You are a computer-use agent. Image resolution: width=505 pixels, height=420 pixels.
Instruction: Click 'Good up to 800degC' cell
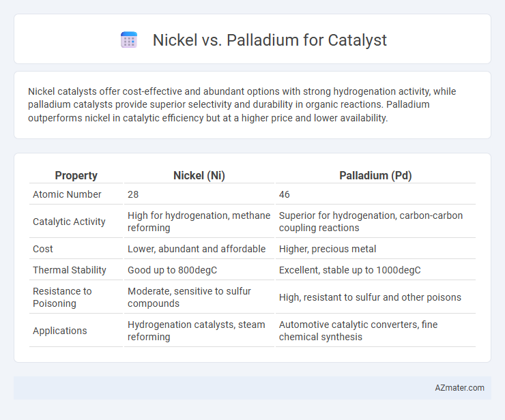(199, 270)
